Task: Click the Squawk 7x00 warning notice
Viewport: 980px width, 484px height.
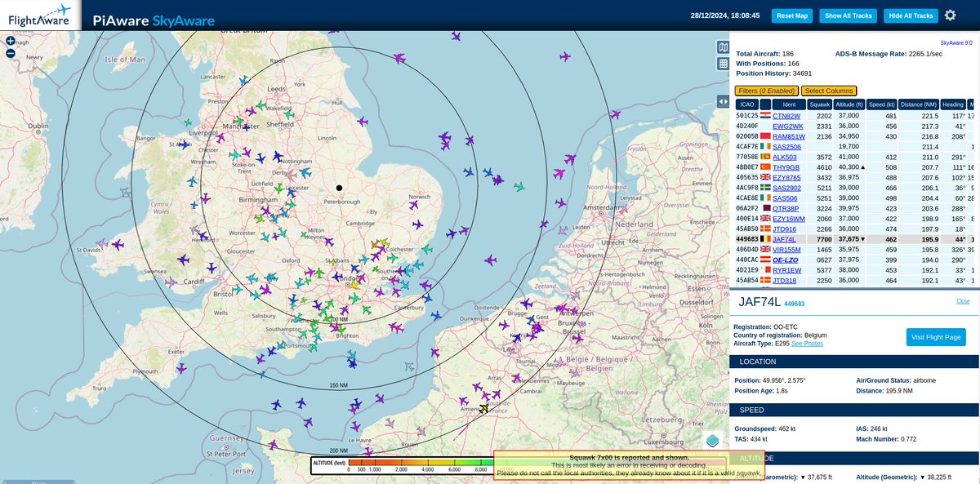Action: [x=629, y=465]
